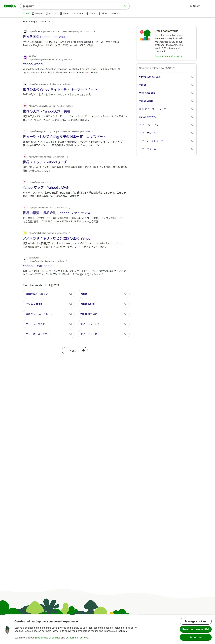
Task: Click magnifier beside sidebar ヤフー アメリカ
Action: coord(192,149)
